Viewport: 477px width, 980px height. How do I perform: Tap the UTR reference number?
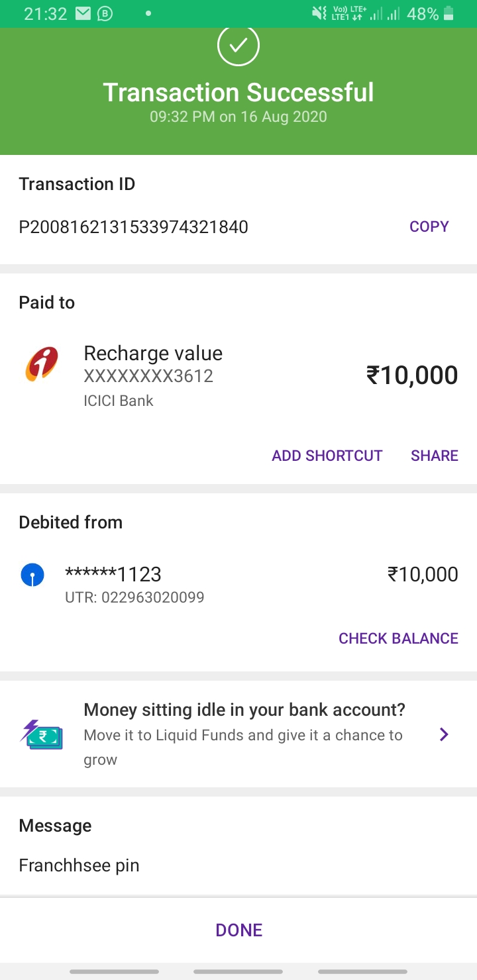(x=134, y=597)
